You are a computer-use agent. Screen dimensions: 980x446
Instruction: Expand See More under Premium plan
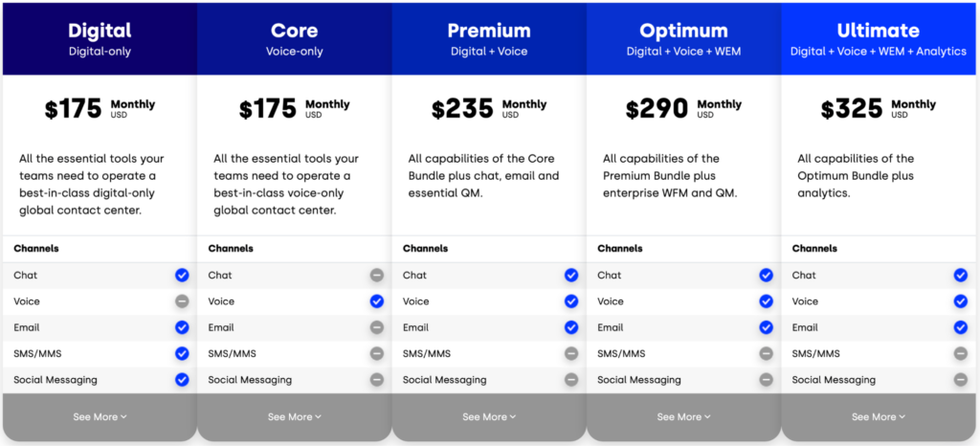coord(489,417)
